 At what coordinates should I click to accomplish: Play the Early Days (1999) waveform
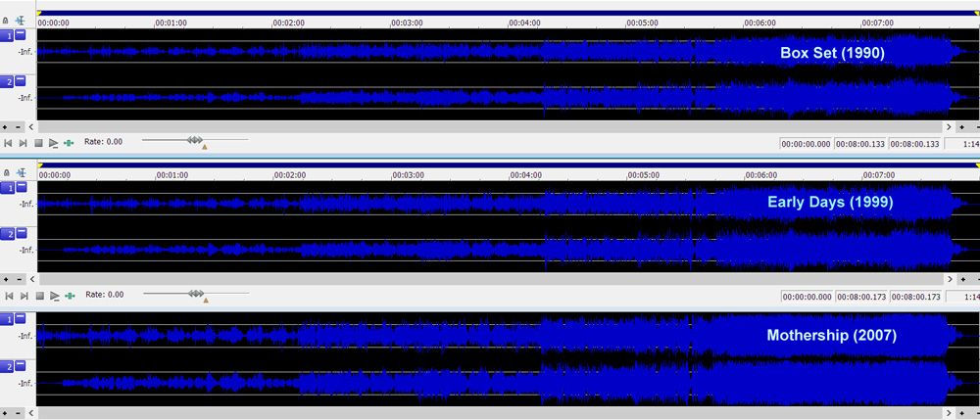[x=54, y=296]
